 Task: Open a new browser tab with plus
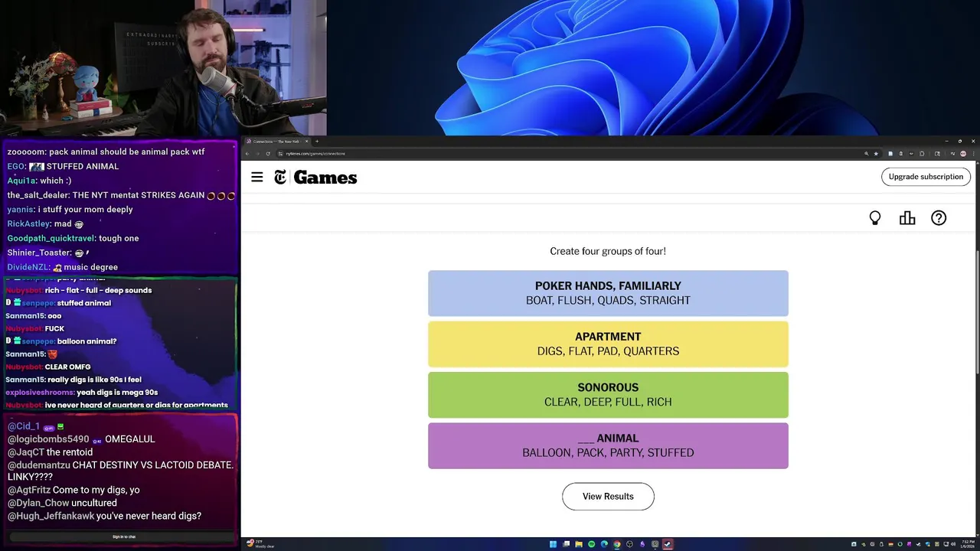(317, 141)
